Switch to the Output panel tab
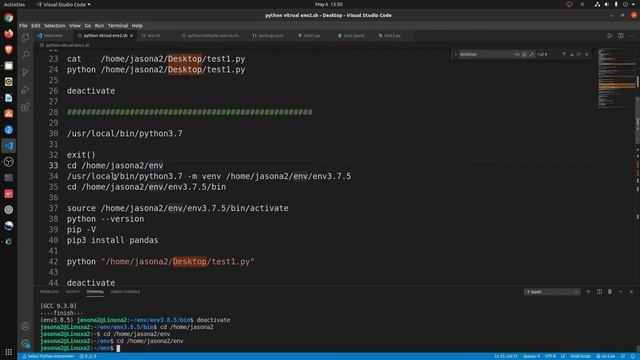The height and width of the screenshot is (360, 640). point(73,292)
